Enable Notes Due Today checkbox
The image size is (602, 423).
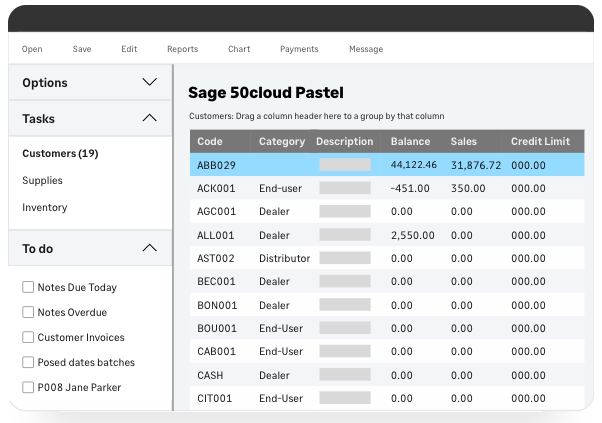(28, 288)
